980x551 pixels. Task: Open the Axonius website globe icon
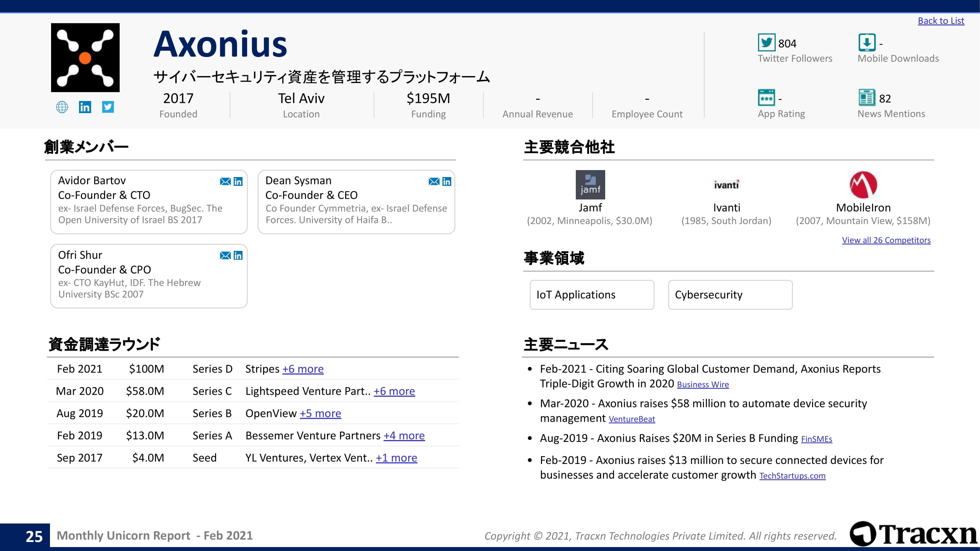point(62,107)
